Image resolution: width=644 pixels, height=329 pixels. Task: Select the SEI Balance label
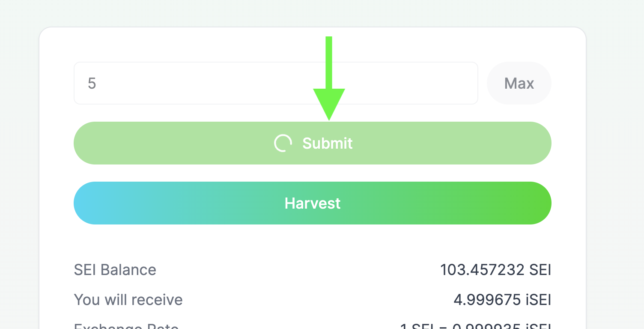click(115, 270)
